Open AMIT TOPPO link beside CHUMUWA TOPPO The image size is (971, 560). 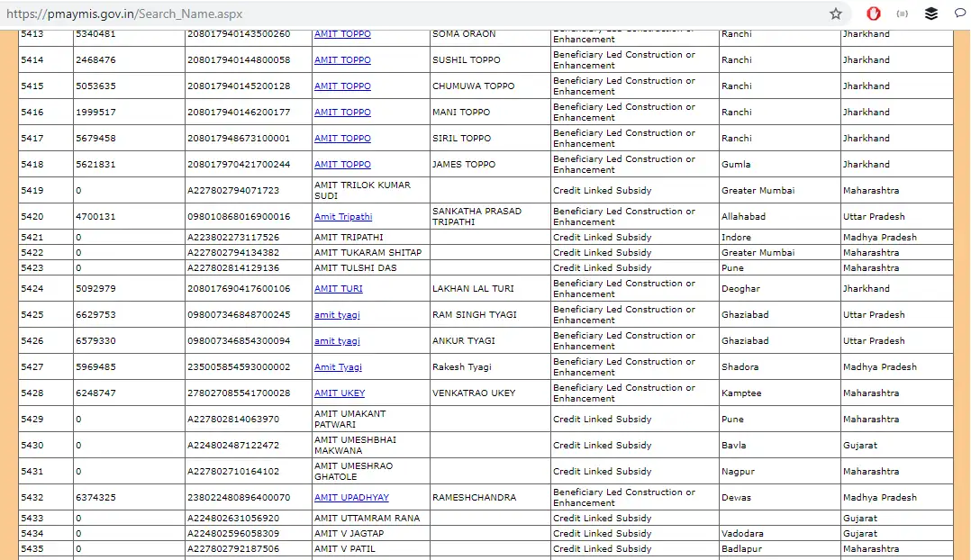point(342,86)
